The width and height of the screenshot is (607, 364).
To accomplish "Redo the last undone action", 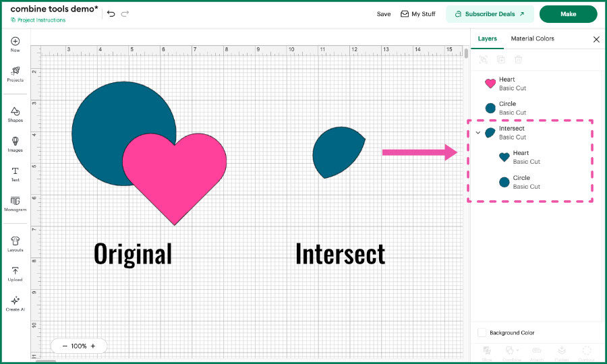I will click(125, 14).
